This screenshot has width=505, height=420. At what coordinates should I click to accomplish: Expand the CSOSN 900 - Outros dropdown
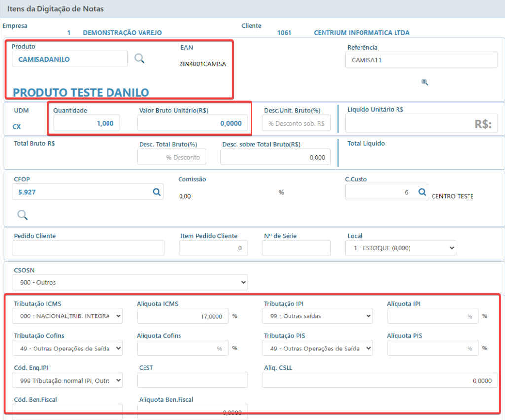tap(130, 282)
